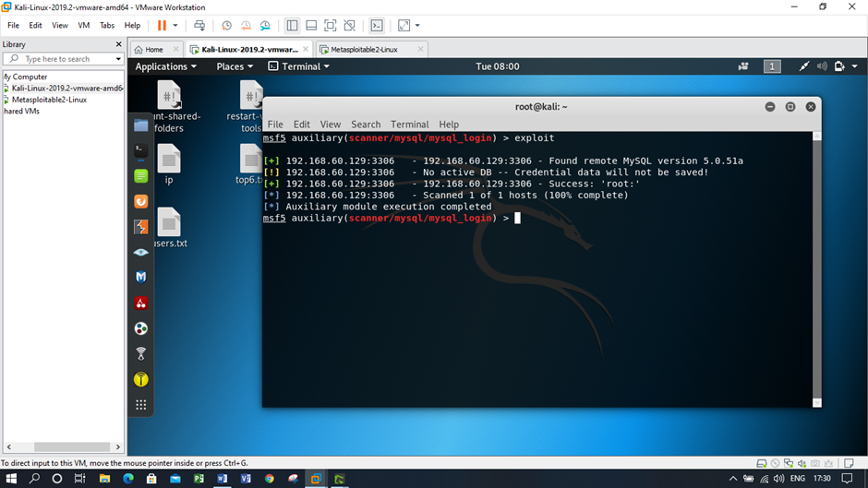Toggle Unity mode icon

click(x=349, y=26)
